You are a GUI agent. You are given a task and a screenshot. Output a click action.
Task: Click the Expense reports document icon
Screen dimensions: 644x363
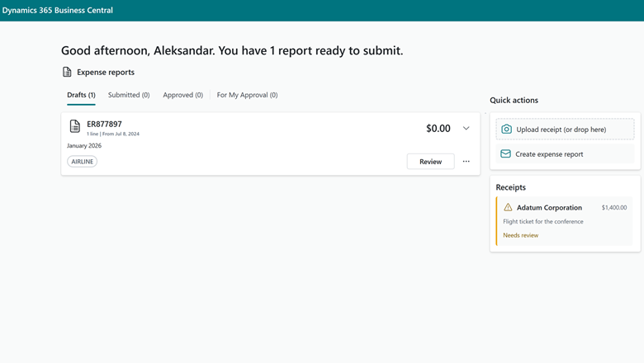(67, 72)
